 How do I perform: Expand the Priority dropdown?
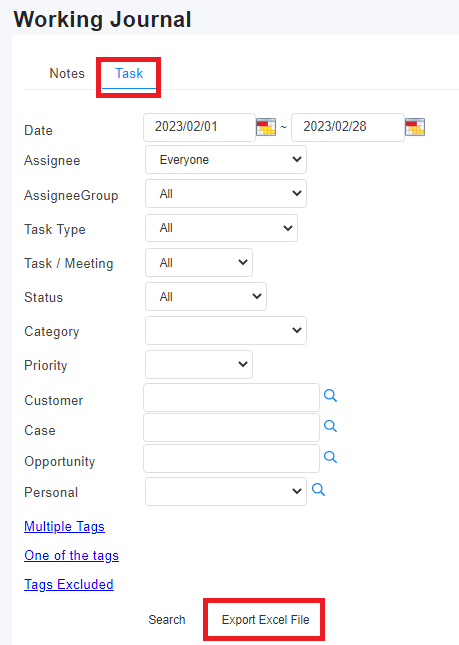pos(199,364)
